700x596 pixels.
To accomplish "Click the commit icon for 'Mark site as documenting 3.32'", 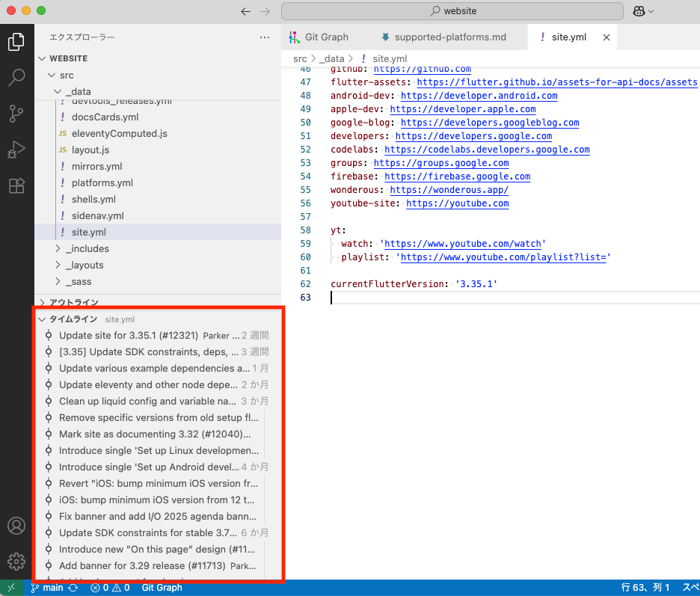I will coord(49,434).
